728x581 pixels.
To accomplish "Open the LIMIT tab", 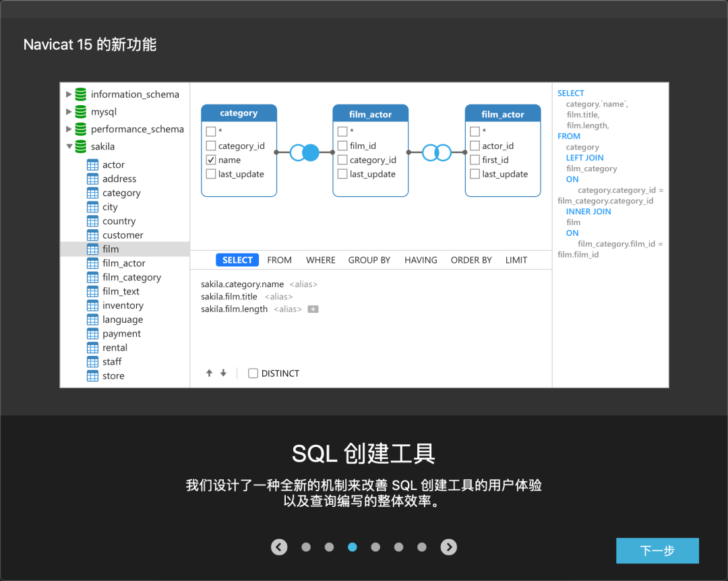I will (516, 260).
